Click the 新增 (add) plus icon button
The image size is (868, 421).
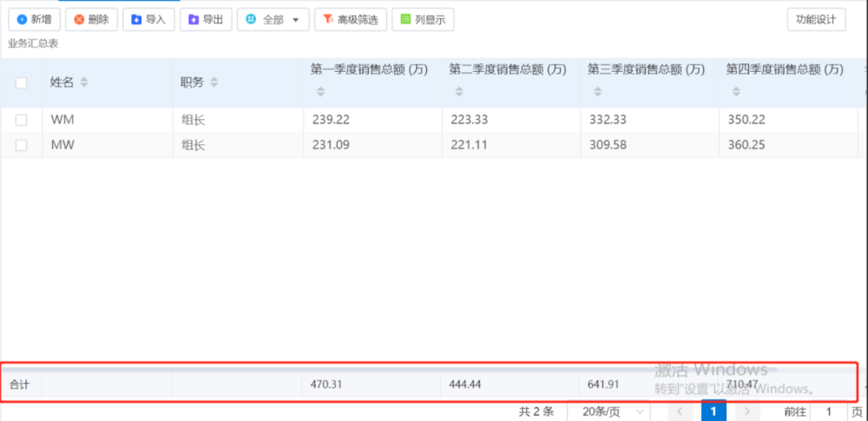tap(34, 19)
